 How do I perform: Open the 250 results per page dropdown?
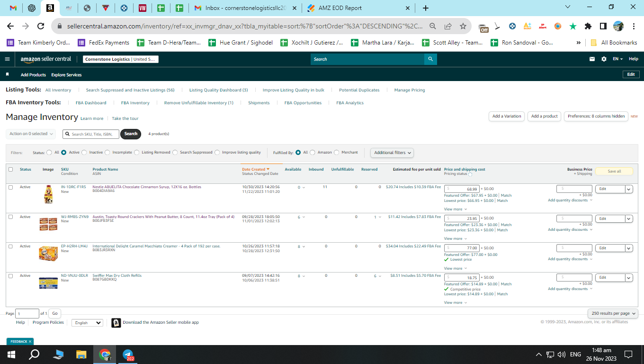pos(613,313)
